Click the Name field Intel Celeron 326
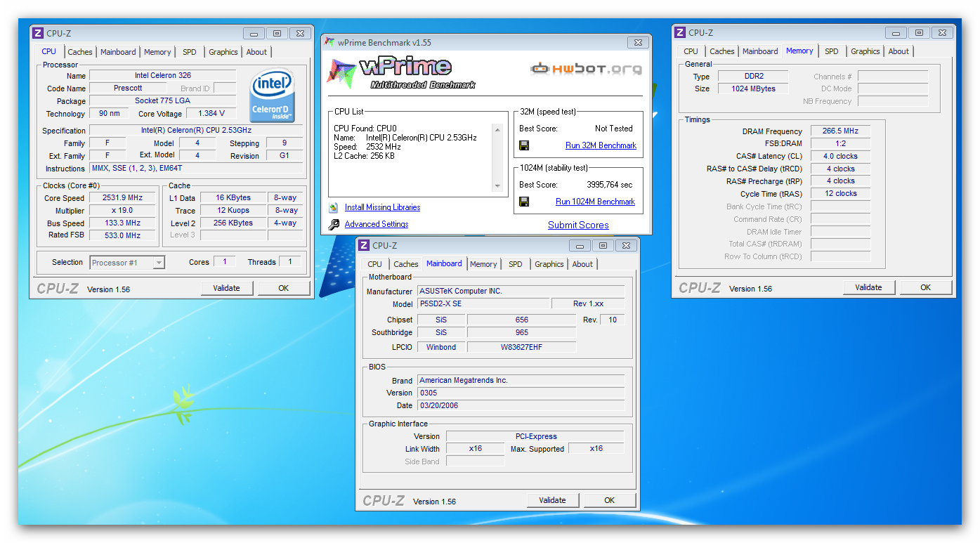The height and width of the screenshot is (543, 980). coord(163,76)
